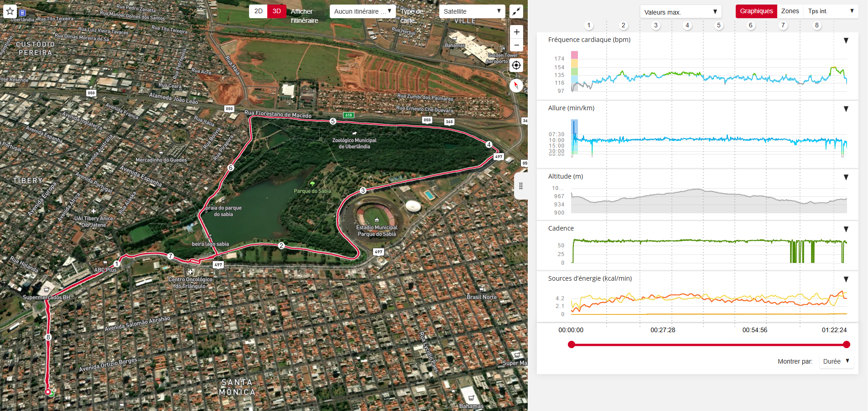Center map on route location
The image size is (868, 411).
(516, 65)
